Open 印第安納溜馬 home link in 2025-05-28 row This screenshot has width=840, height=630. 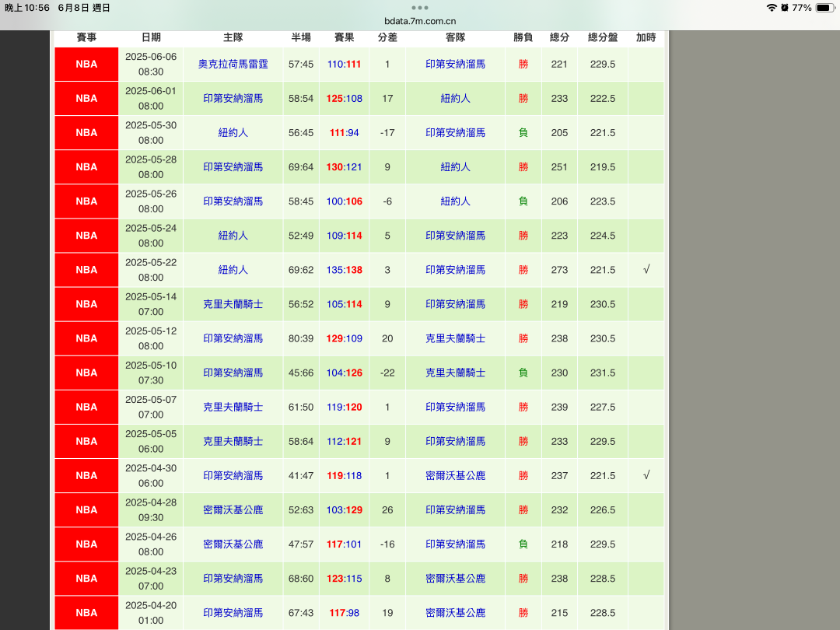(233, 167)
